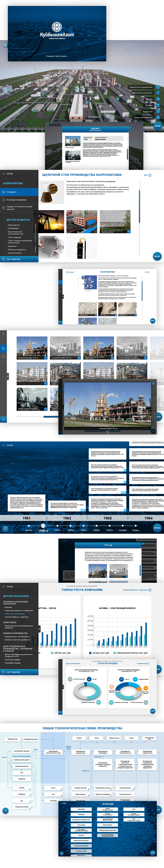This screenshot has height=868, width=164.
Task: Open Ткань кордная in the products list
Action: (14, 237)
